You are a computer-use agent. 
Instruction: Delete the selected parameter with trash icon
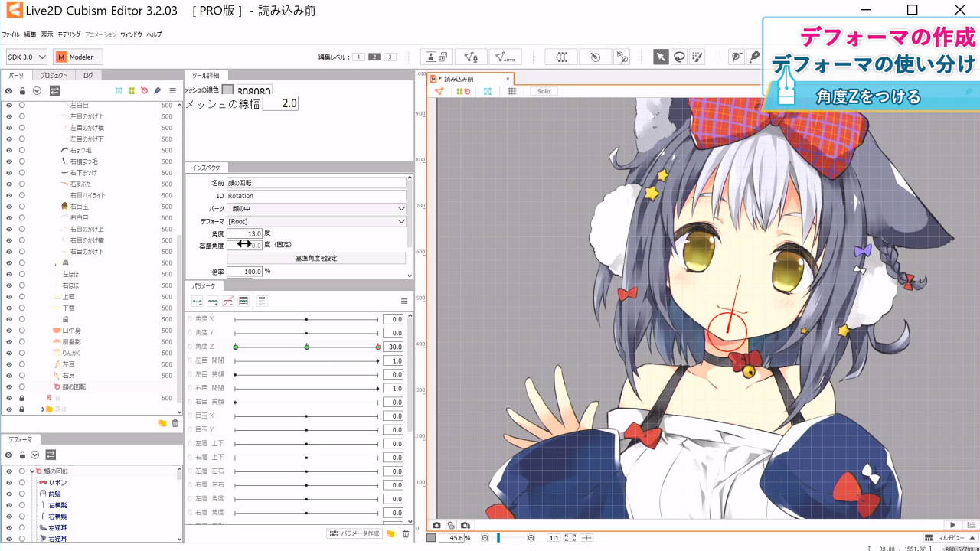406,533
